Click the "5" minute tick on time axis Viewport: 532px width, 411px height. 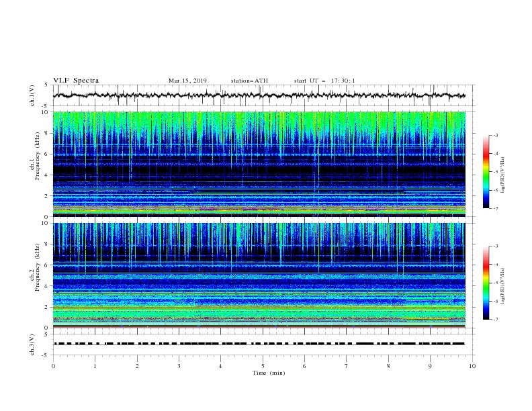click(x=263, y=366)
